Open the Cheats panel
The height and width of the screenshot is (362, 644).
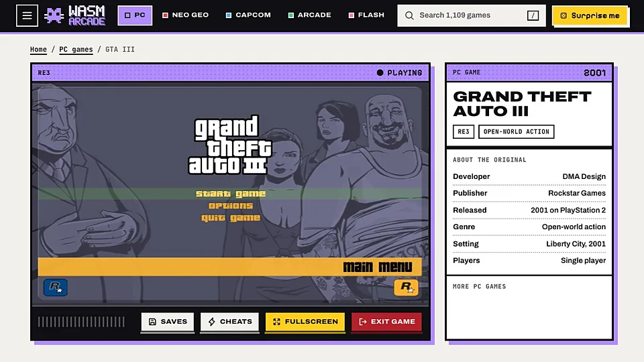click(x=229, y=322)
